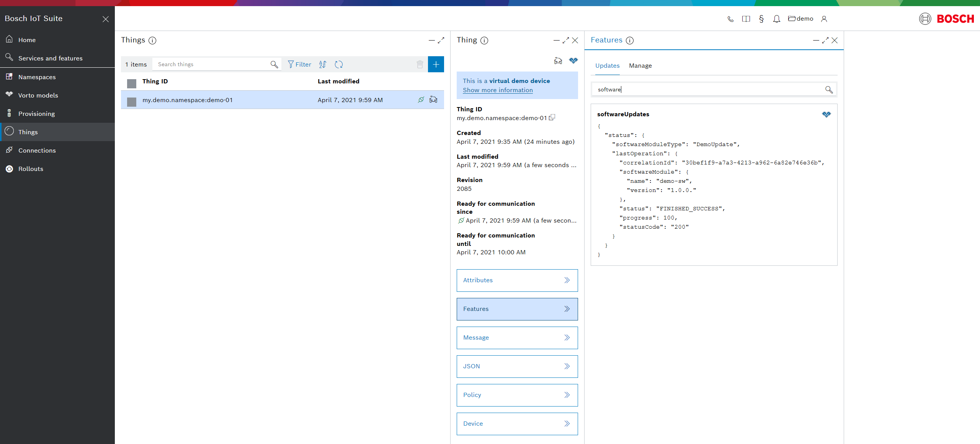Open Provisioning in sidebar
The width and height of the screenshot is (980, 444).
pyautogui.click(x=57, y=114)
